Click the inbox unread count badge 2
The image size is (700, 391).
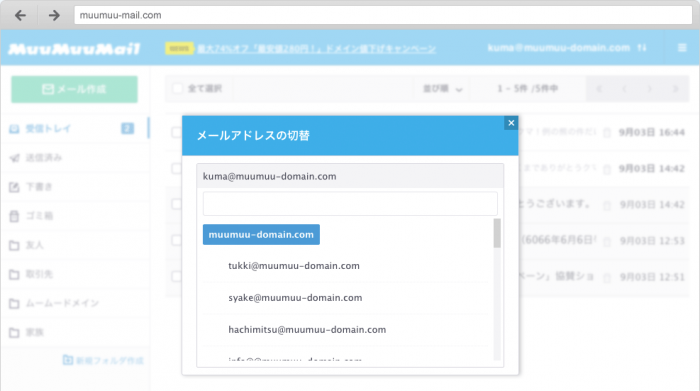point(127,129)
